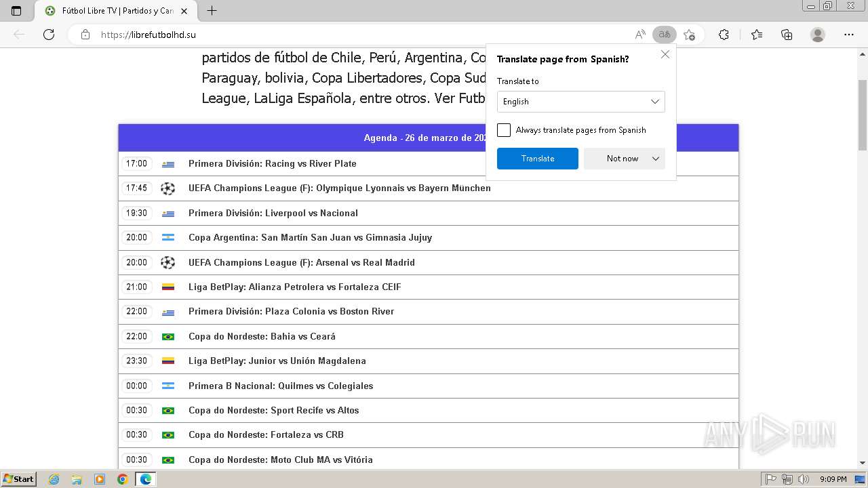Check Always translate pages from Spanish
The image size is (868, 488).
504,130
